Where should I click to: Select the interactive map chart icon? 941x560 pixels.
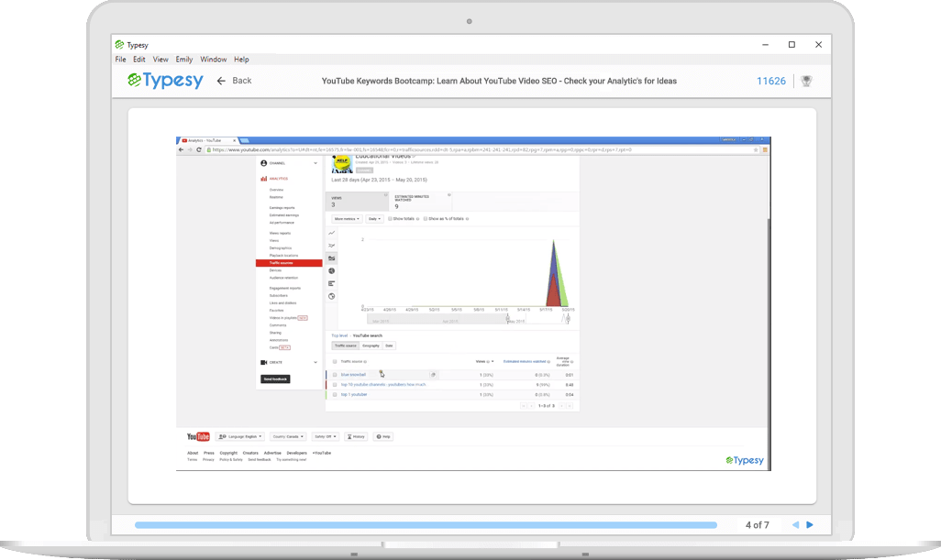click(x=331, y=296)
